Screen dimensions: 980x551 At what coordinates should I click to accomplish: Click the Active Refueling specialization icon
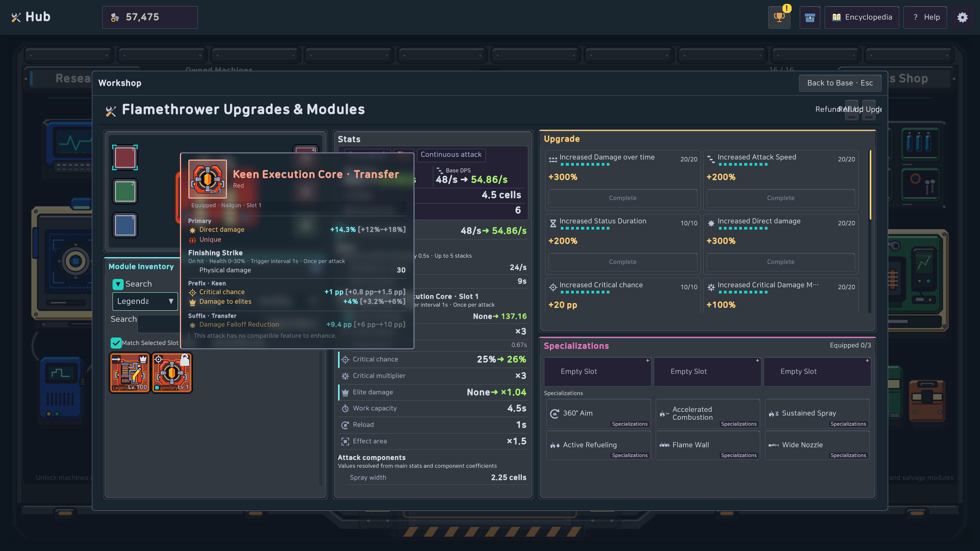click(x=555, y=445)
